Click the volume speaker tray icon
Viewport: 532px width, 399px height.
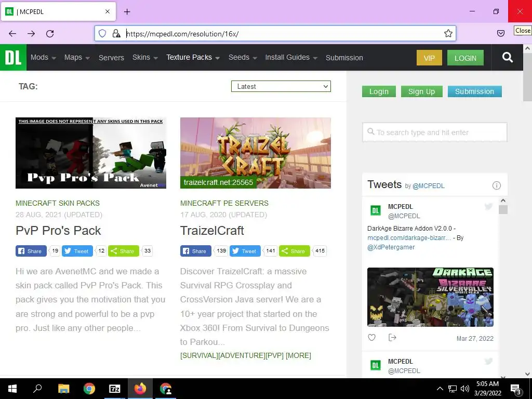point(465,389)
